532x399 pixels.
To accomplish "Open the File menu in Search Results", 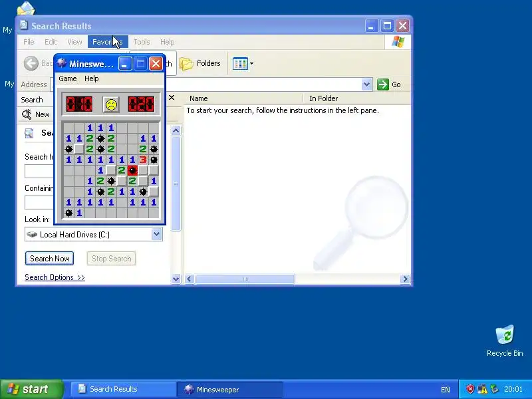I will (x=29, y=42).
